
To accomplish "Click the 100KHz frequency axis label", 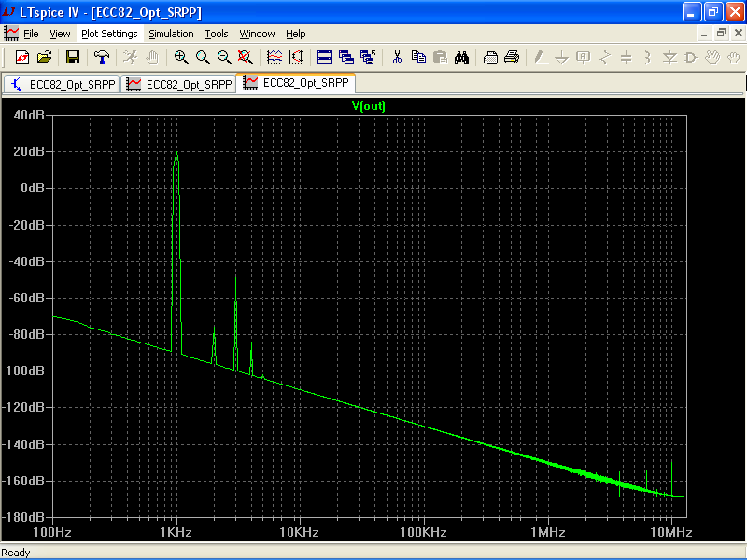I will pyautogui.click(x=424, y=532).
